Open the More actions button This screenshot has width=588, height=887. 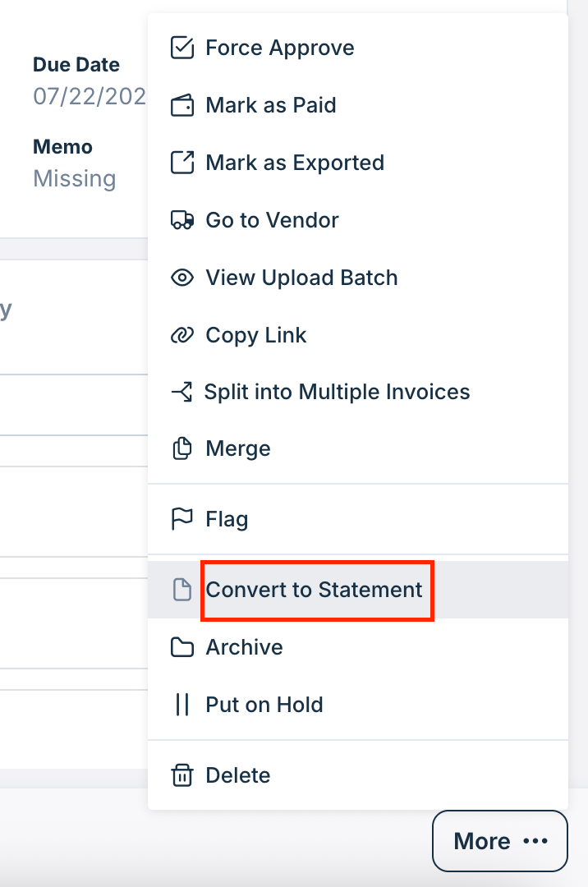click(500, 841)
